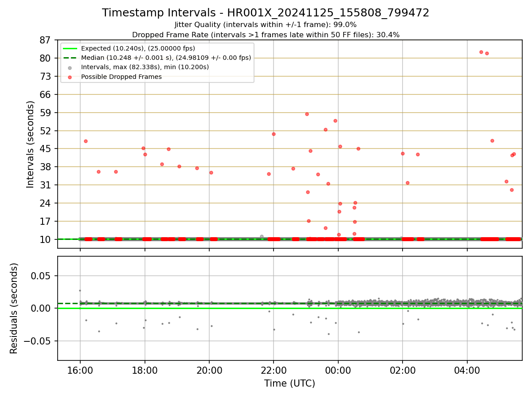
Task: Click the 45 interval tick label
Action: tap(45, 149)
